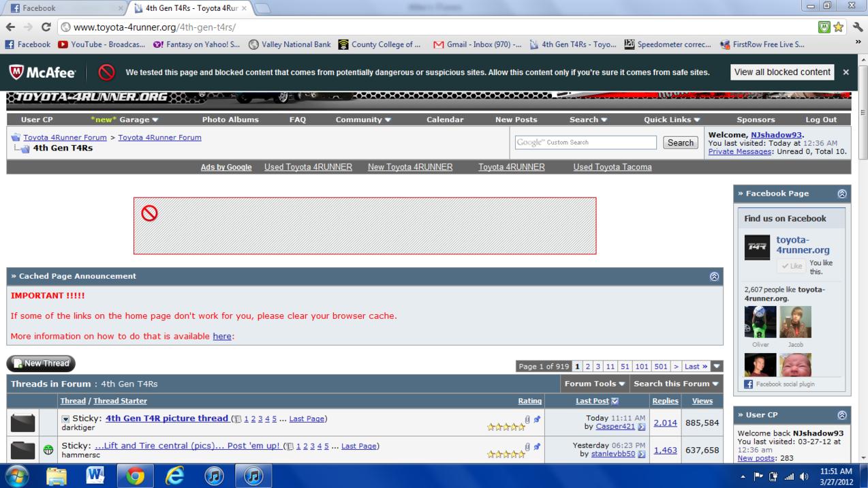Launch Internet Explorer from the taskbar
868x488 pixels.
[x=175, y=476]
